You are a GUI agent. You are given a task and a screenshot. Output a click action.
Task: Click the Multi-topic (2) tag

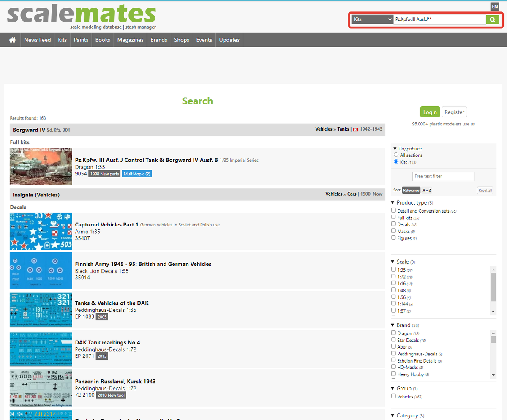tap(137, 174)
